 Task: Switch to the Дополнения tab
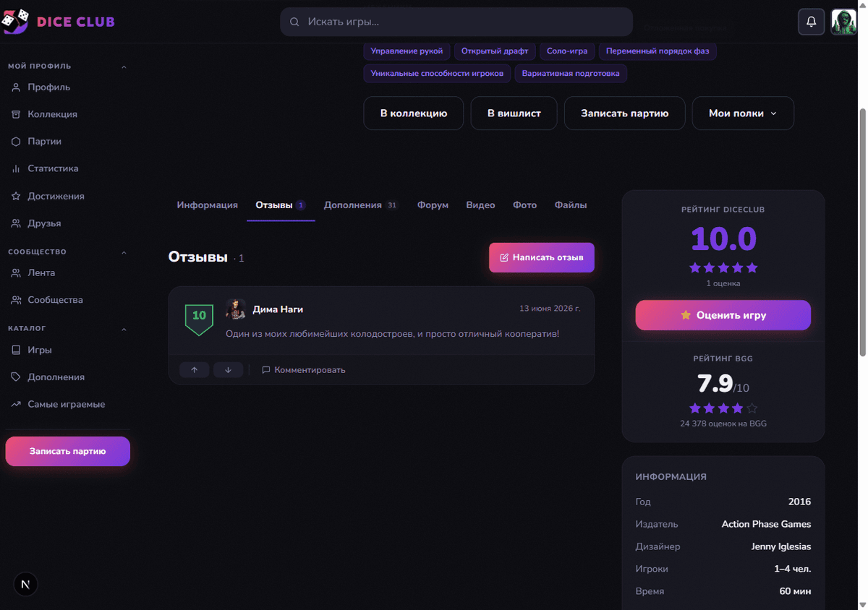(x=361, y=205)
